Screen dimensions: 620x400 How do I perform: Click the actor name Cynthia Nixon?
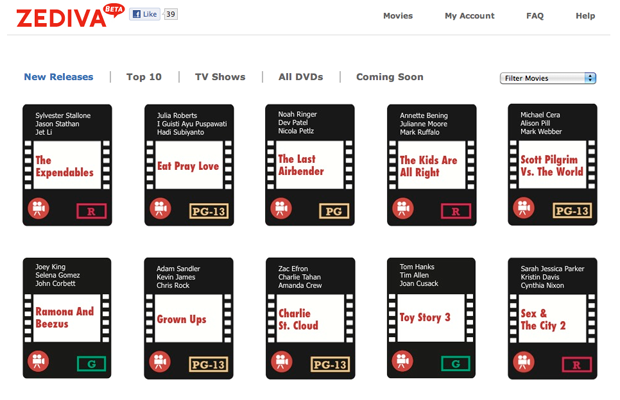pyautogui.click(x=542, y=285)
